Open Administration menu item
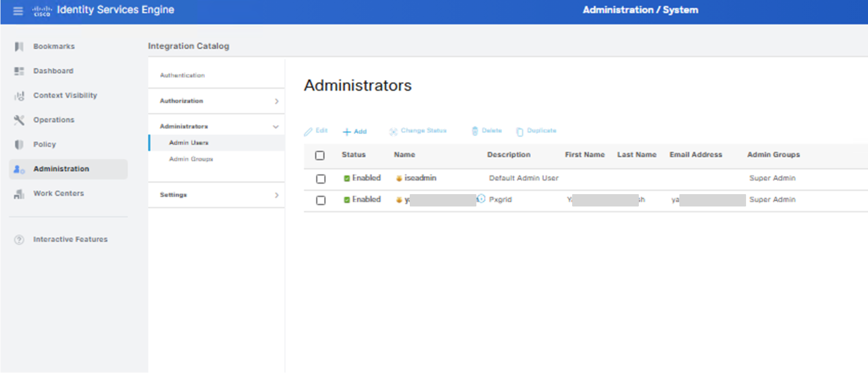The height and width of the screenshot is (373, 868). coord(68,169)
